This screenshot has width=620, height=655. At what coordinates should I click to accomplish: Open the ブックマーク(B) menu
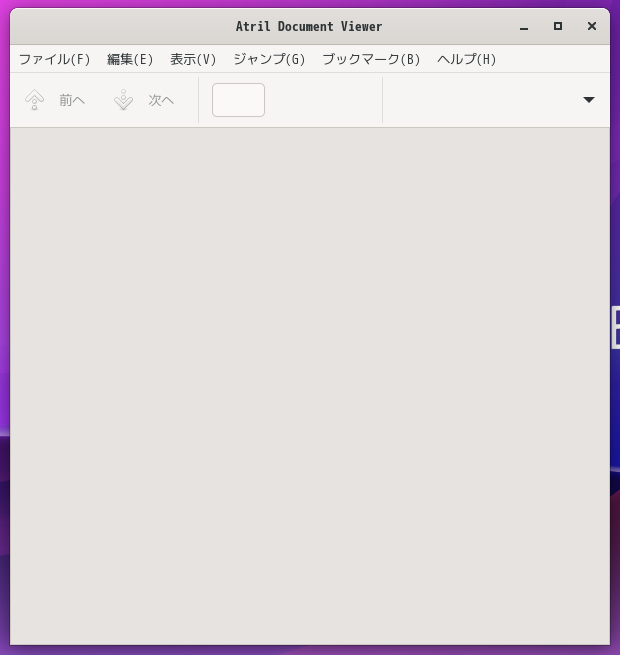[x=371, y=59]
